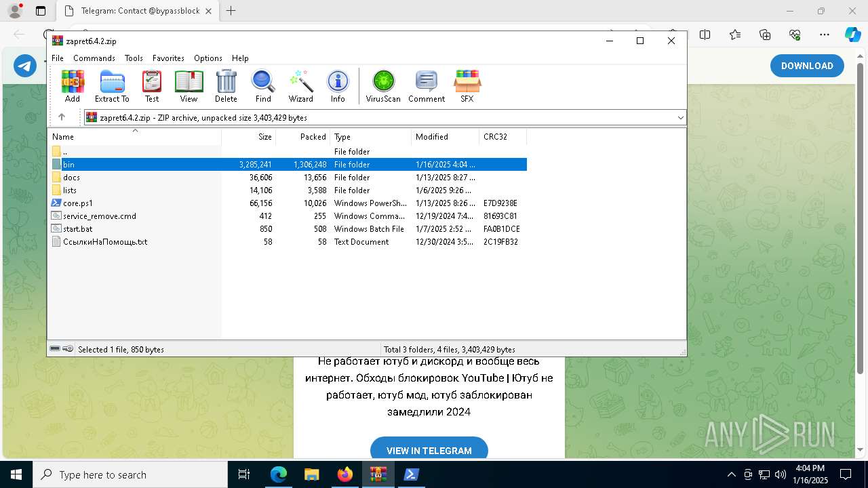
Task: Open Edge split screen icon
Action: click(x=705, y=35)
